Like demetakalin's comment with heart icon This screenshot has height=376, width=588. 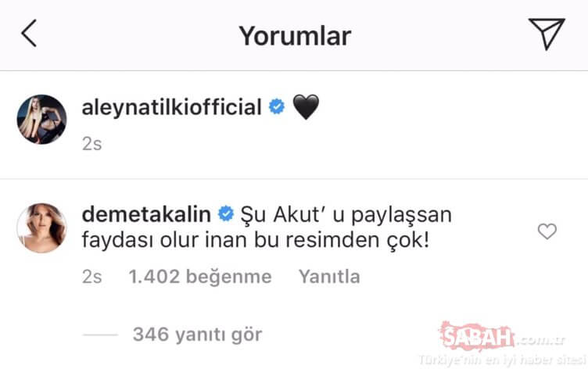point(547,231)
